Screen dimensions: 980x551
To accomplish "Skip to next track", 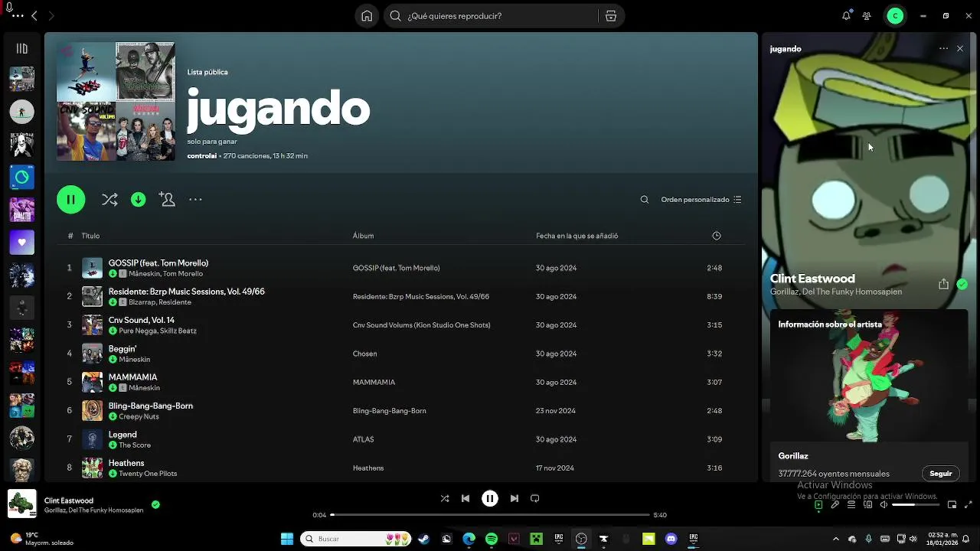I will (x=514, y=498).
